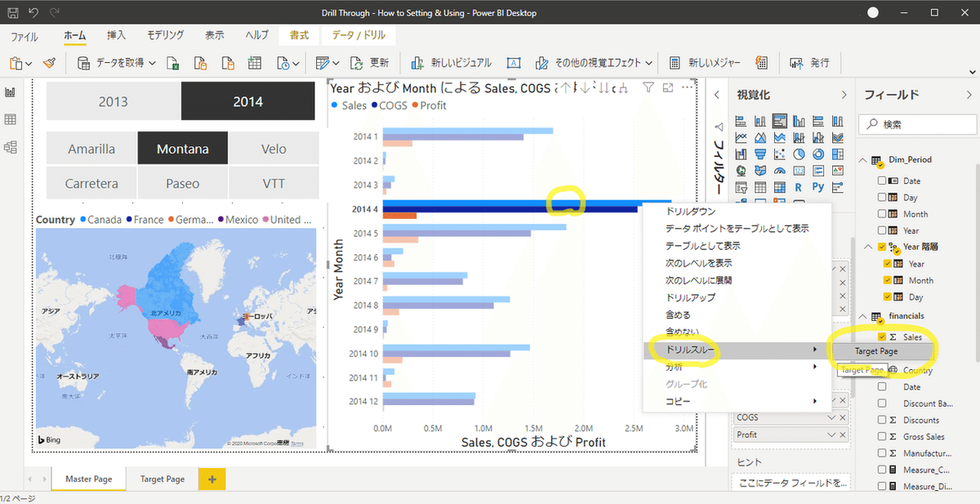The width and height of the screenshot is (980, 504).
Task: Select the funnel chart visual icon
Action: click(x=761, y=154)
